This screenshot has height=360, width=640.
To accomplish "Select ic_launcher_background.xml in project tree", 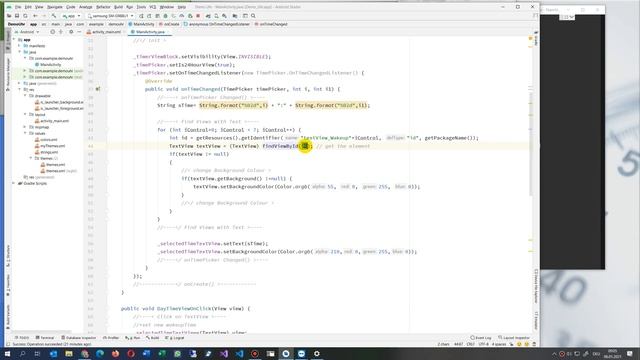I will 59,102.
